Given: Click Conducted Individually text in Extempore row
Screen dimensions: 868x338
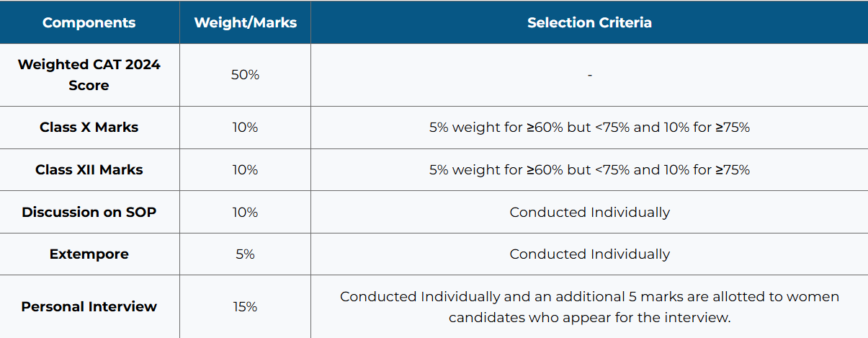Looking at the screenshot, I should click(x=589, y=254).
